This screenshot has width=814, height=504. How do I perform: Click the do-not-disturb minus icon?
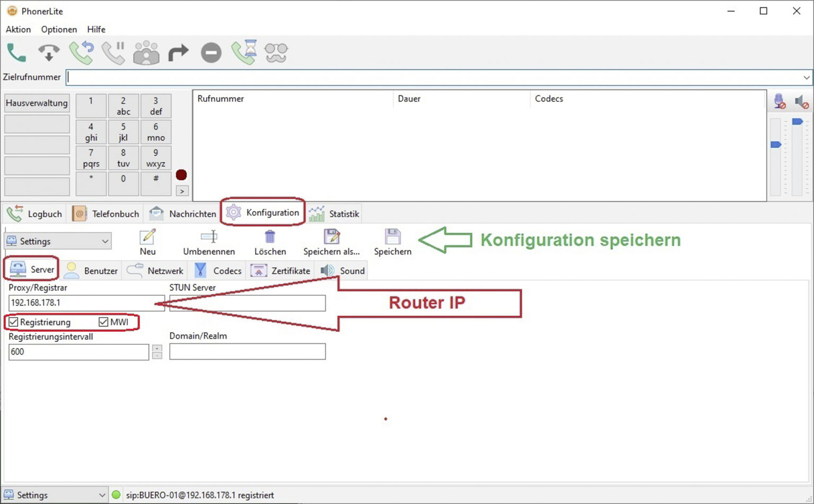211,52
